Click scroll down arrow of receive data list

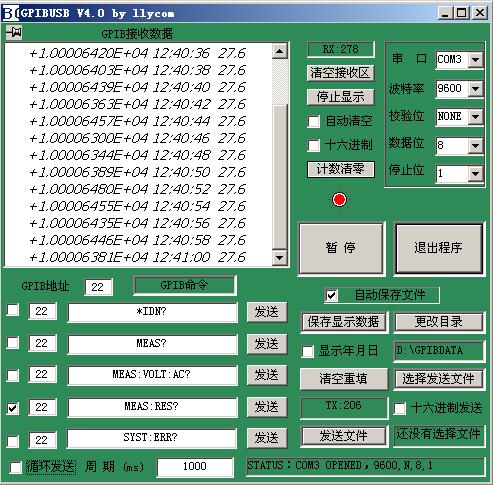click(279, 257)
